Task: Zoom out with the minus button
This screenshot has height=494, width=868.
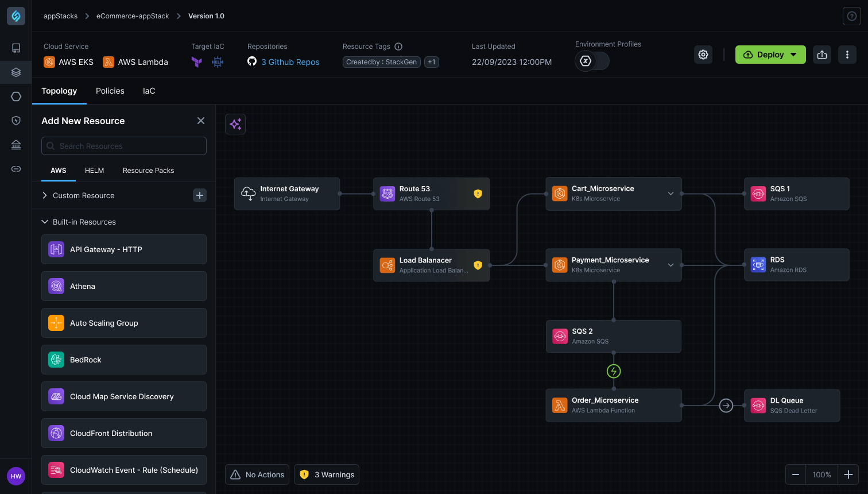Action: 796,474
